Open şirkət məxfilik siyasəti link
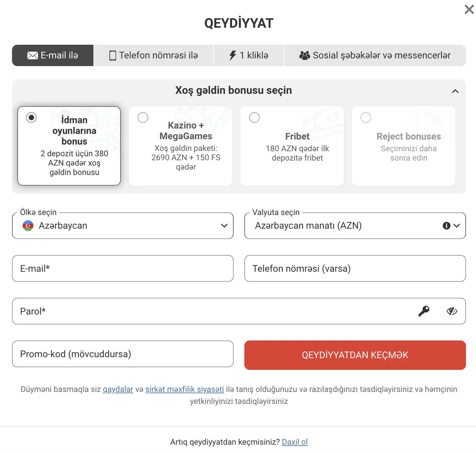Viewport: 476px width, 454px height. tap(185, 389)
